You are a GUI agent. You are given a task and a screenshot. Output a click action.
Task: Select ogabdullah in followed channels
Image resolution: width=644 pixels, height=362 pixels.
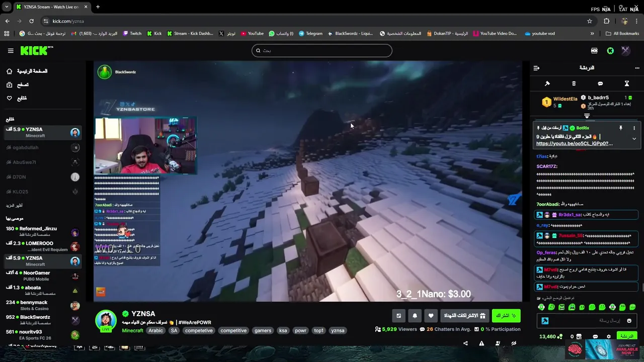42,147
